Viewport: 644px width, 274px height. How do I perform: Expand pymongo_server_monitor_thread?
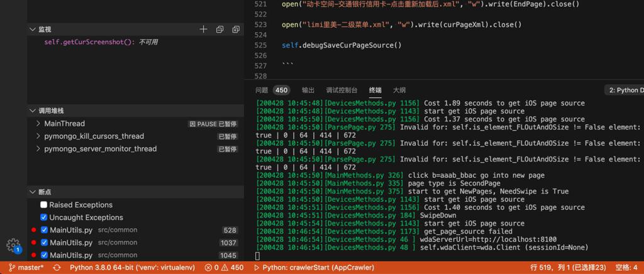coord(38,148)
